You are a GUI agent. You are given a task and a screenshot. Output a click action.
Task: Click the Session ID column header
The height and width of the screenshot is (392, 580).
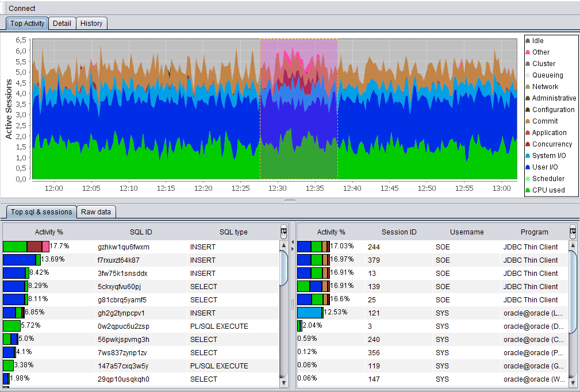click(399, 232)
